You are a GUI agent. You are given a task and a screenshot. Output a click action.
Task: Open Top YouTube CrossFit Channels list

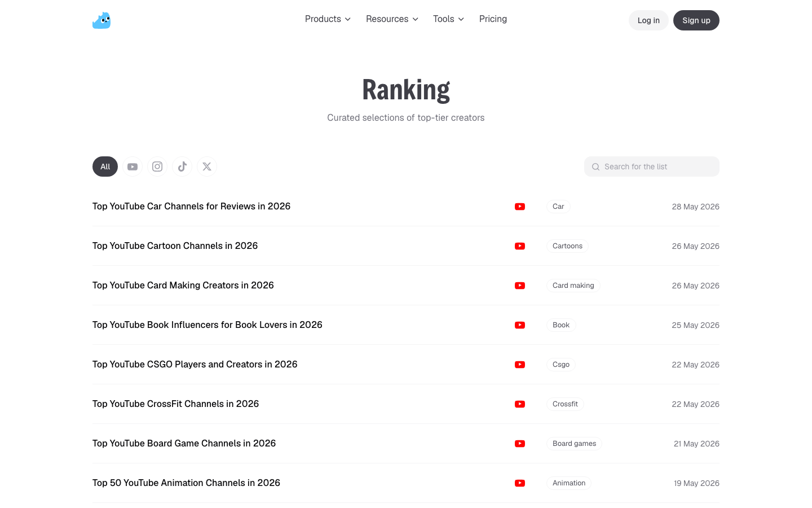[175, 404]
